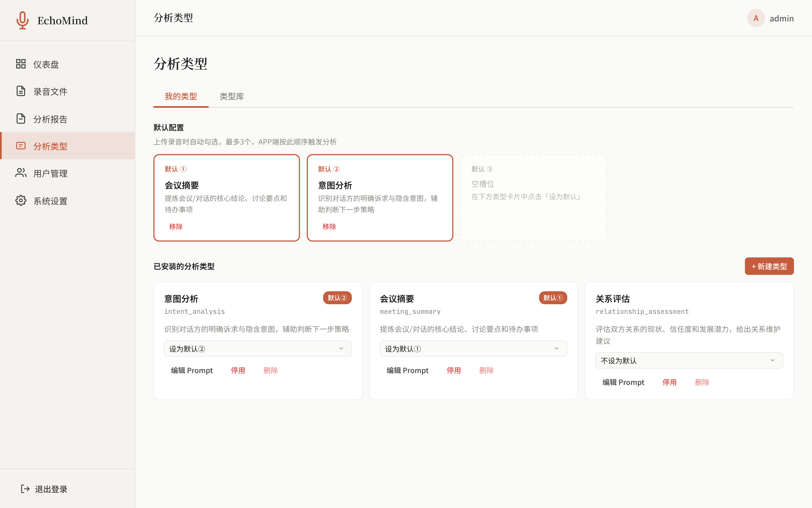Delete the 关系评估 type

(x=702, y=382)
